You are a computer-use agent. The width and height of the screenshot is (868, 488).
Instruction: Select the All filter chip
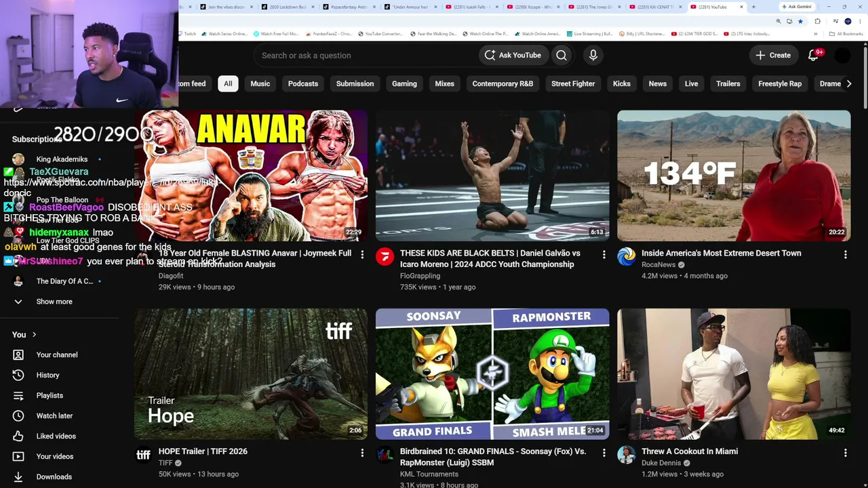(x=228, y=83)
